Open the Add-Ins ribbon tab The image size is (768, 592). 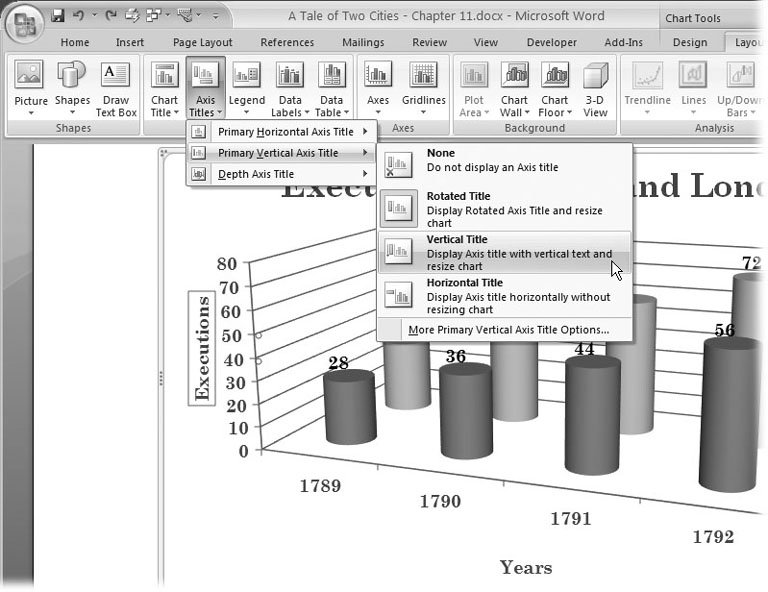pyautogui.click(x=623, y=43)
